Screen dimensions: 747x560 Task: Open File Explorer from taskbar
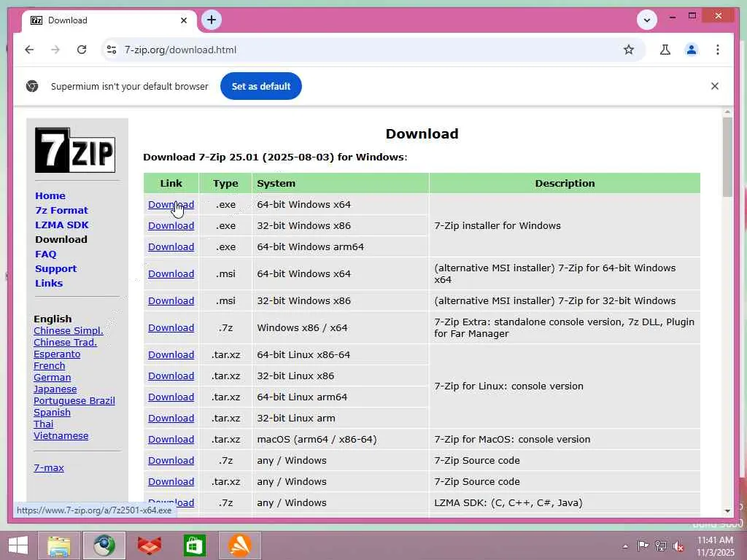point(58,545)
